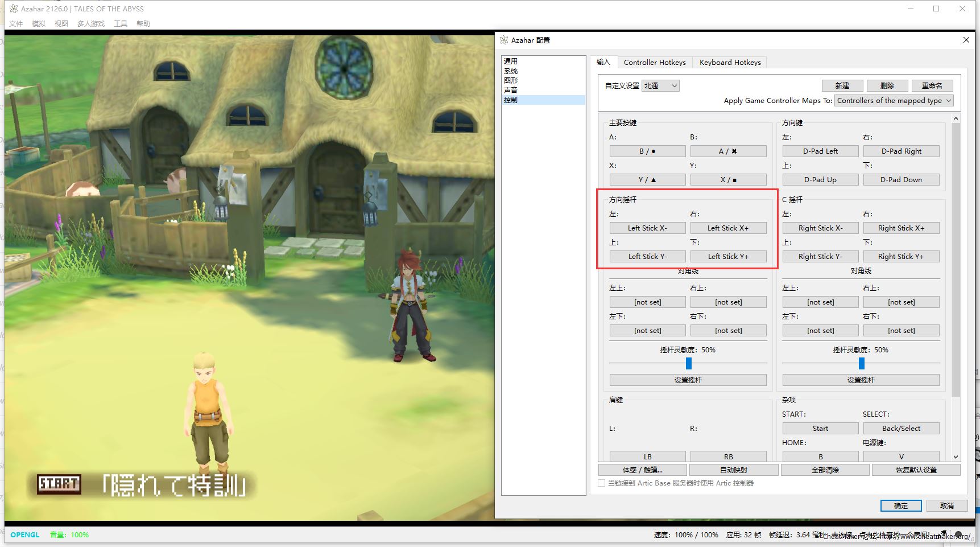Click the Left Stick Y+ mapping button
The width and height of the screenshot is (980, 547).
(729, 257)
